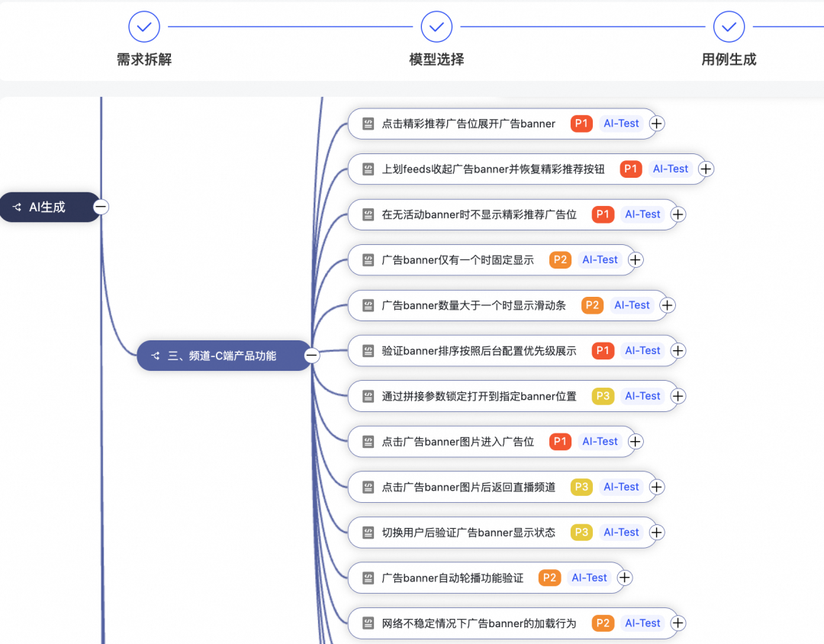Screen dimensions: 824x644
Task: Collapse the AI生成 node with its minus button
Action: (99, 206)
